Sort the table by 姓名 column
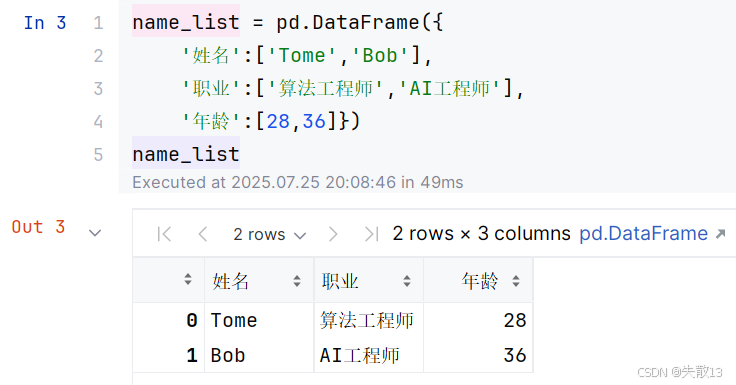736x385 pixels. click(297, 281)
